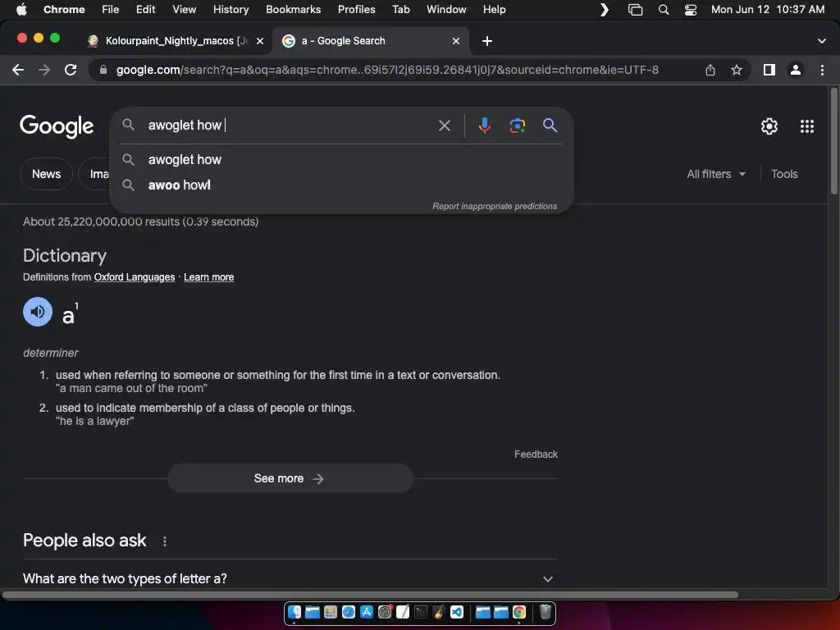Go forward one page

pos(44,70)
